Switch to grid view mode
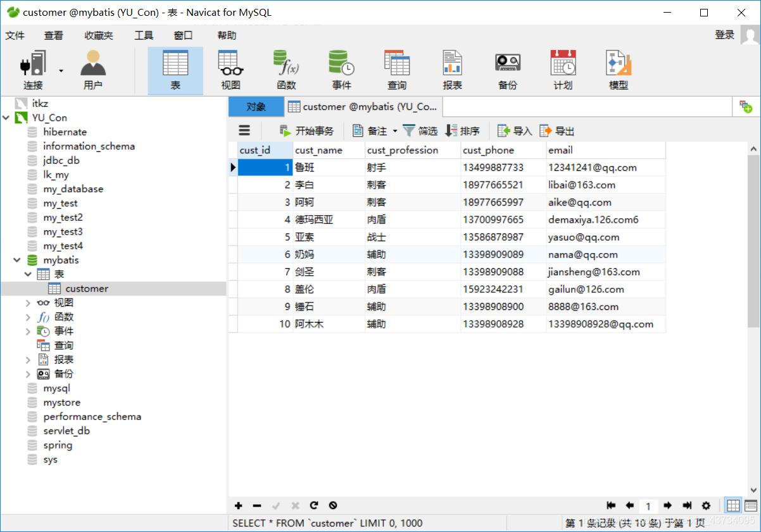The width and height of the screenshot is (761, 532). pyautogui.click(x=734, y=505)
